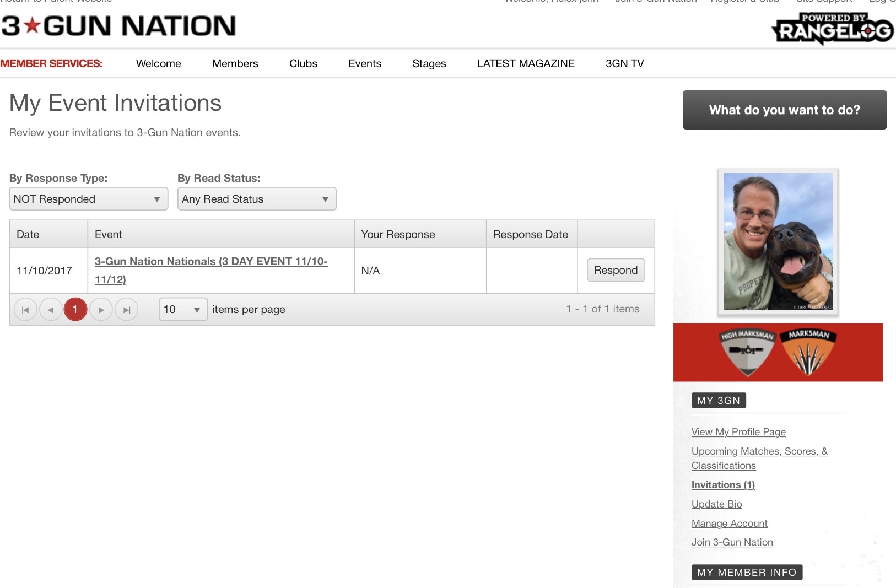Open the Update Bio link

[717, 504]
